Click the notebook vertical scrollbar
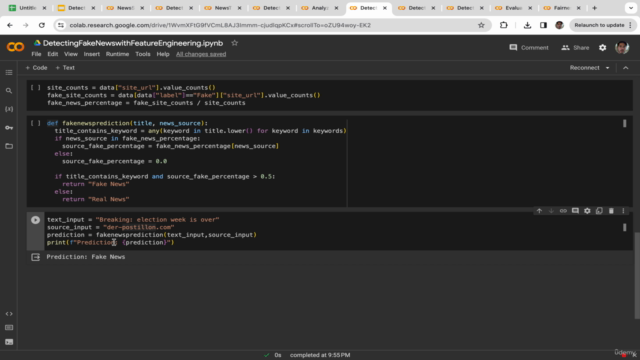 [x=637, y=276]
